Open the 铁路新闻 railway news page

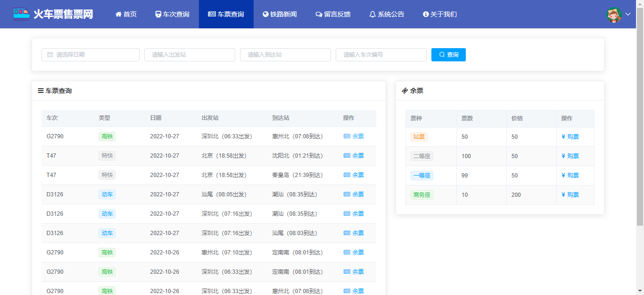pos(280,14)
